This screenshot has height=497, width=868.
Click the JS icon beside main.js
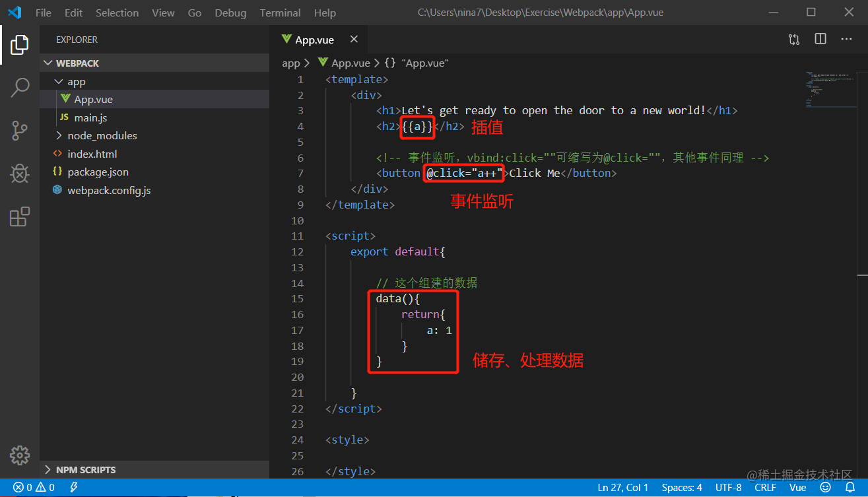(64, 117)
